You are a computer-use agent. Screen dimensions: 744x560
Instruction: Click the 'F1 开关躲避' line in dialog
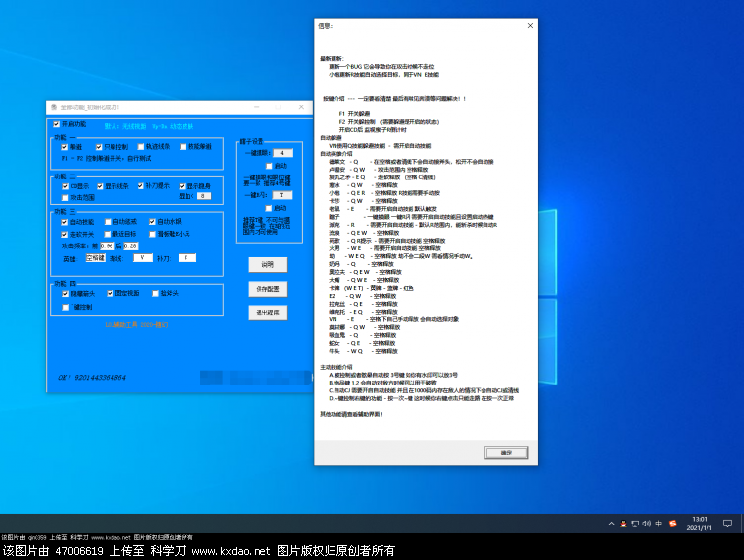coord(354,114)
